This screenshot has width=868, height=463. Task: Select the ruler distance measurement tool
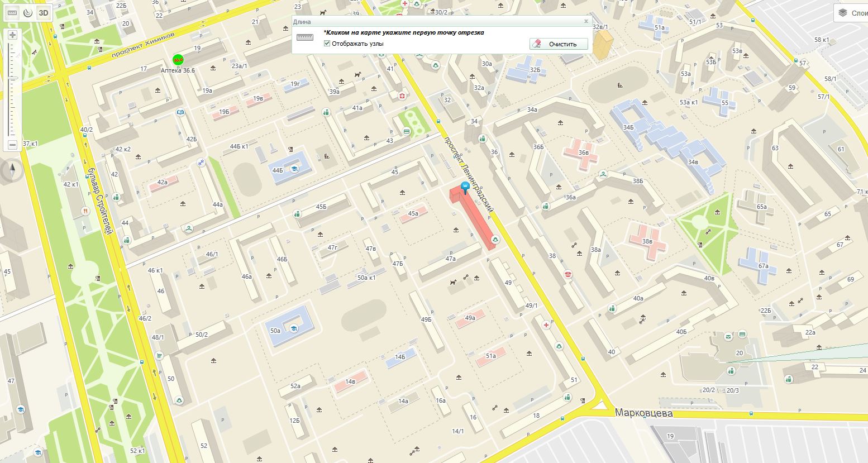point(12,12)
